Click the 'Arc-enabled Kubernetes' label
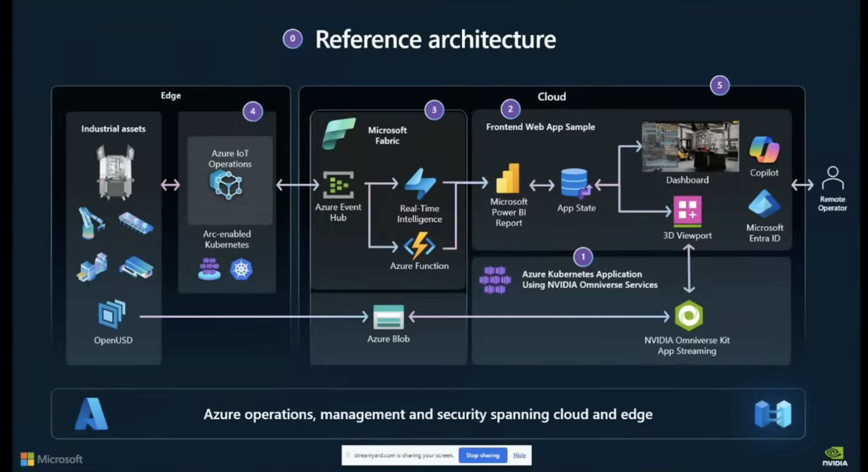This screenshot has width=868, height=472. tap(227, 239)
